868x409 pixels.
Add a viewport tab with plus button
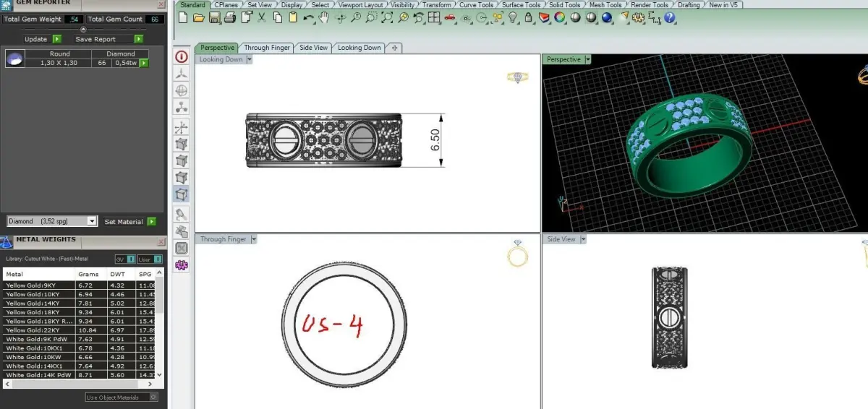point(394,48)
